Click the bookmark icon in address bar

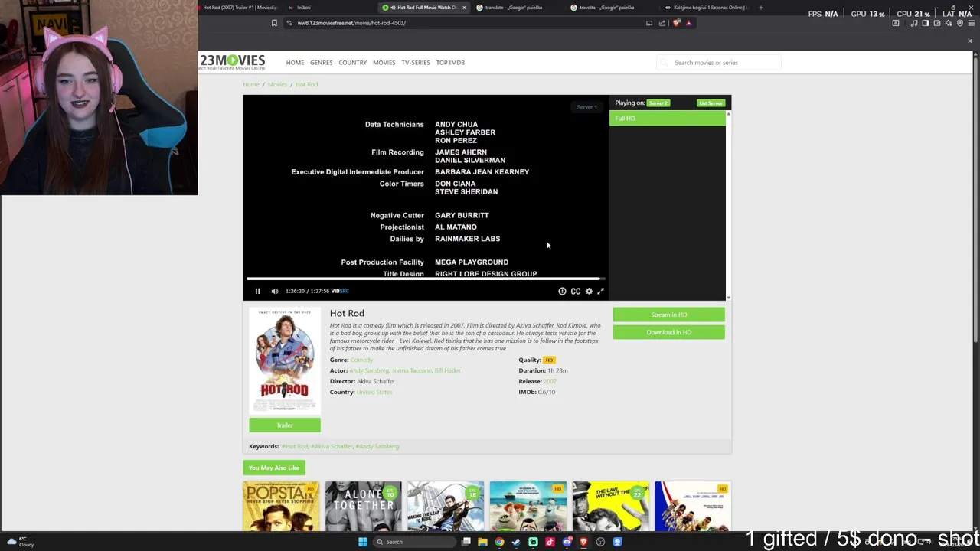click(274, 23)
